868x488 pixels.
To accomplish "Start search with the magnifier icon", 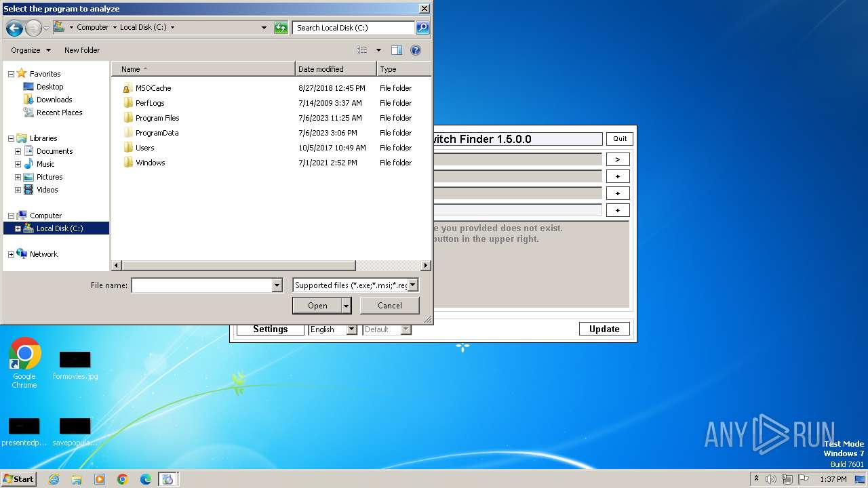I will [422, 28].
